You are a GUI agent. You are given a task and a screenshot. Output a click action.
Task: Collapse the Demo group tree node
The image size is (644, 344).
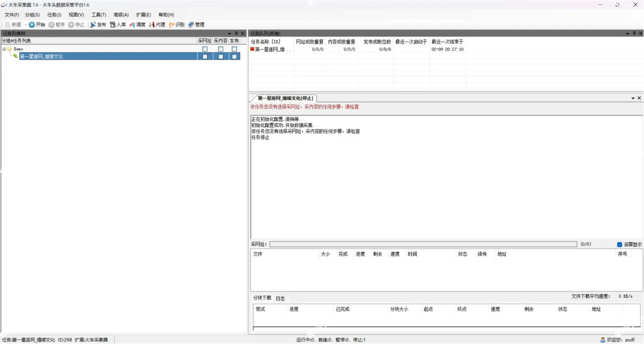pos(4,49)
